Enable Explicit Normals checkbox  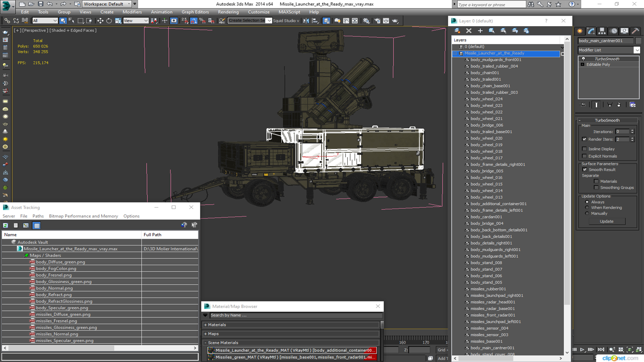point(584,156)
